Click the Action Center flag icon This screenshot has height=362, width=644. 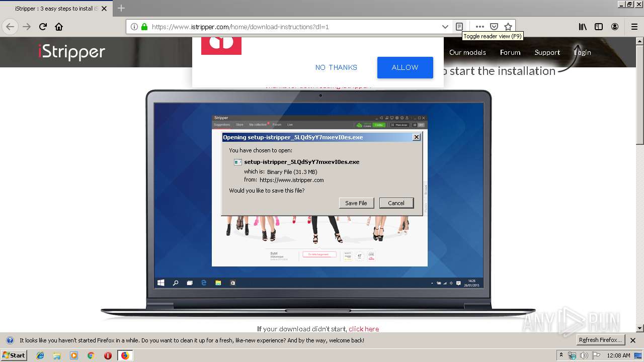[596, 355]
